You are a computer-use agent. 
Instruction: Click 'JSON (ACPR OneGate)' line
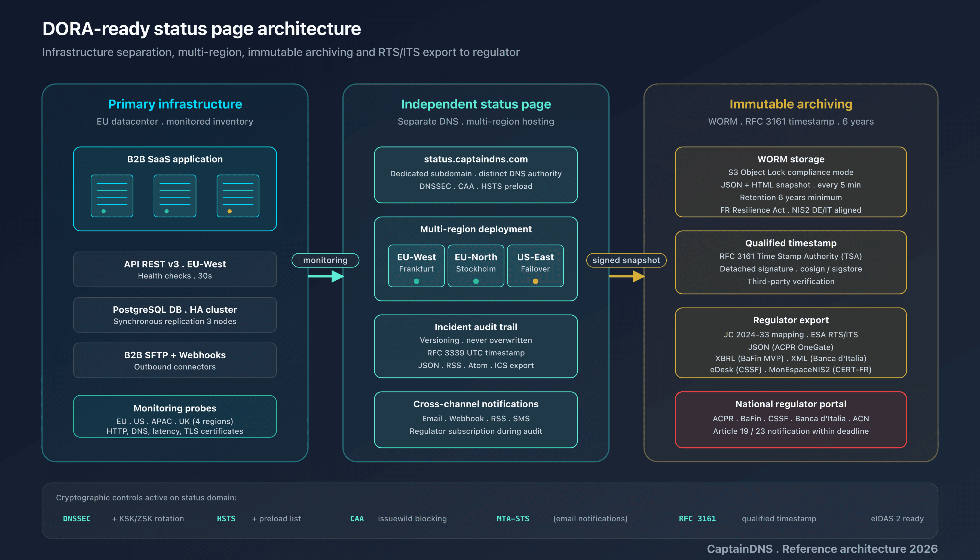click(791, 347)
